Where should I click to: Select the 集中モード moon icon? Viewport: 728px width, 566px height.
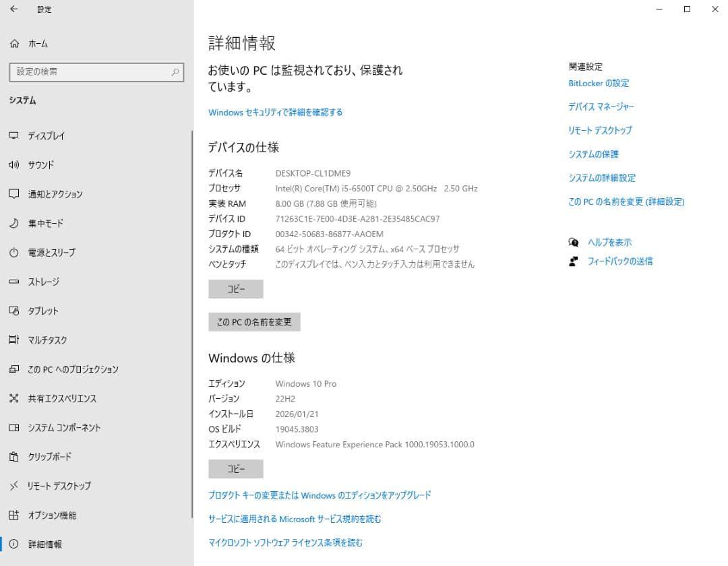coord(14,223)
